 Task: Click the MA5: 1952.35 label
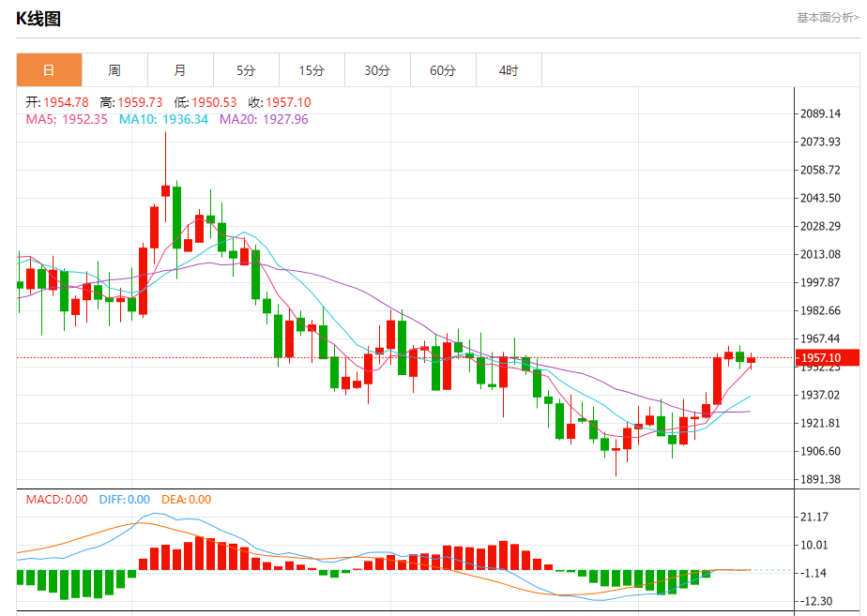[67, 119]
